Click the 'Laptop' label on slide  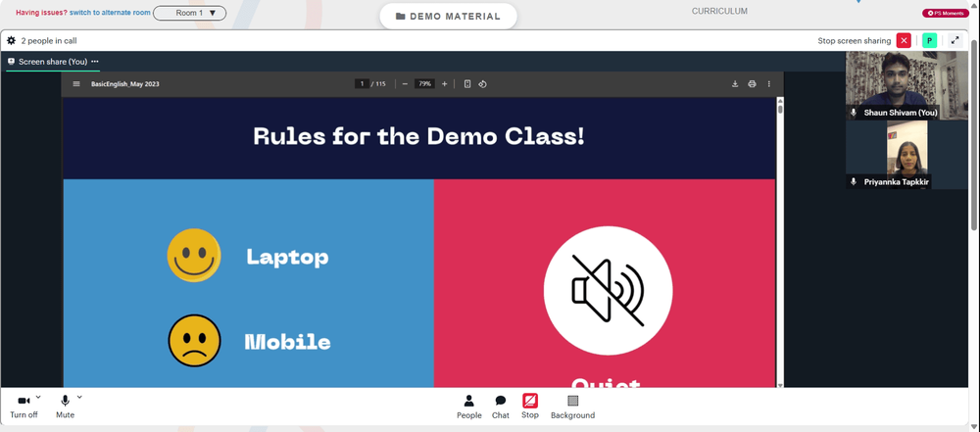[x=287, y=257]
